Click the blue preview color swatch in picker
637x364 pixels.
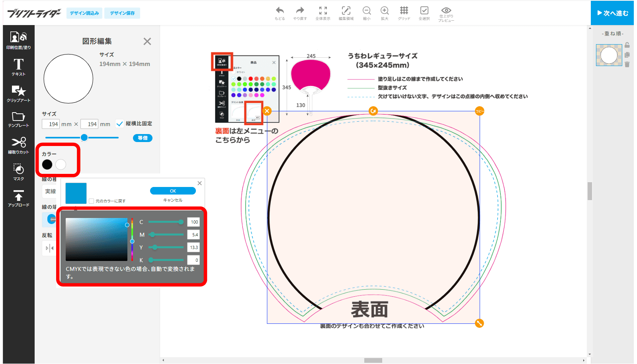pos(76,193)
